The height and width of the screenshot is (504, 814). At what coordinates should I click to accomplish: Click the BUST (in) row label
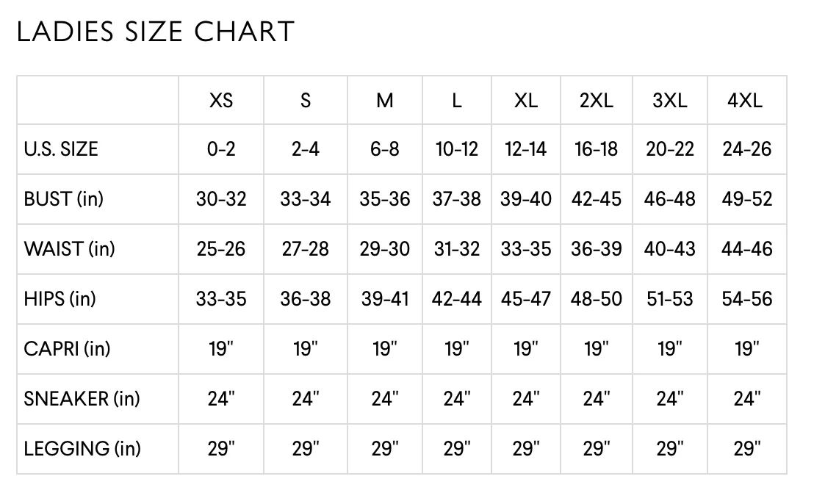coord(64,199)
